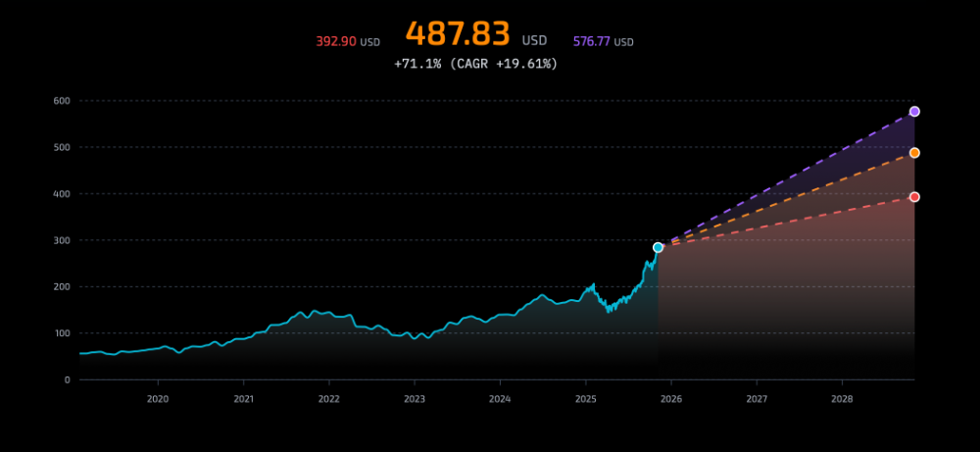
Task: Select the cyan current price marker
Action: pos(658,248)
